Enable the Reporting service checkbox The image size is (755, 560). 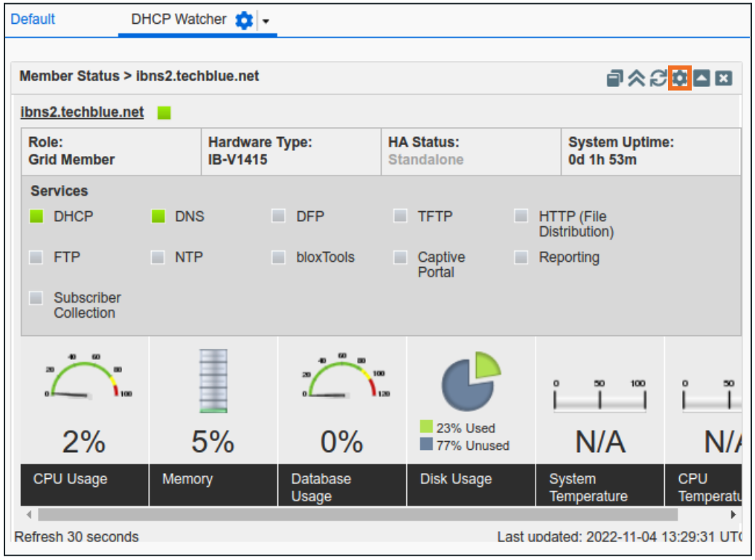pyautogui.click(x=521, y=256)
